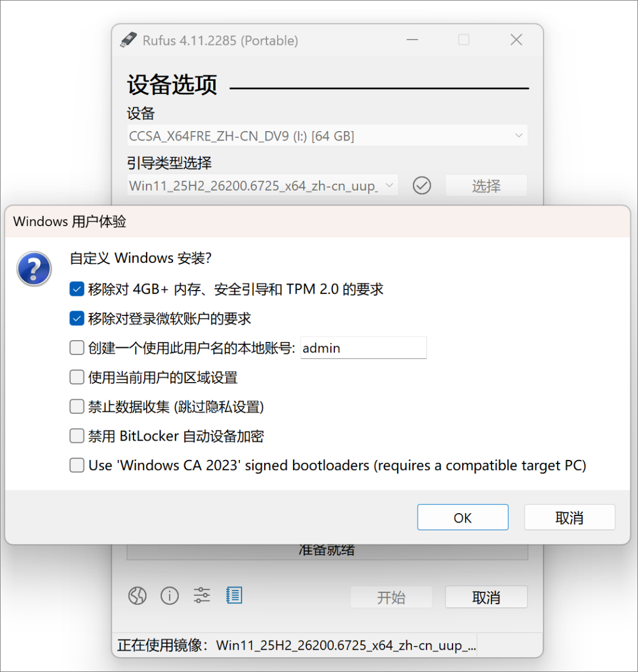Uncheck the Microsoft account requirement removal option
The width and height of the screenshot is (638, 672).
tap(77, 318)
